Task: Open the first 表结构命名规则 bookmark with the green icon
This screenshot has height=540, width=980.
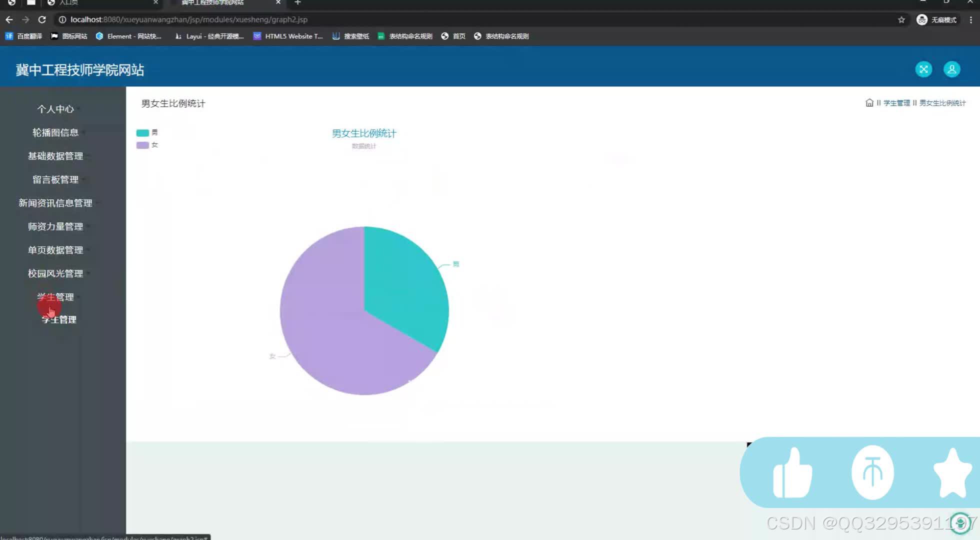Action: click(405, 36)
